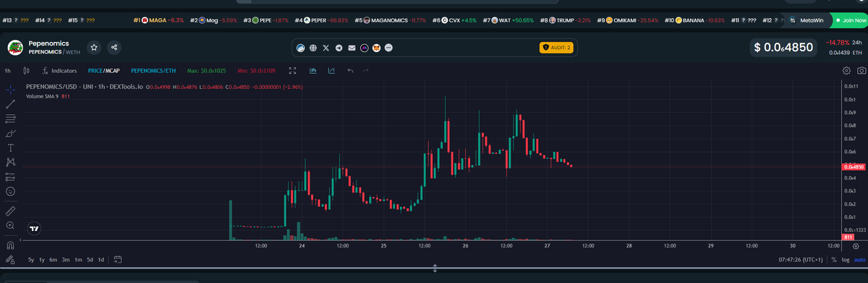Open the DEXTools chart icon in the links bar
The width and height of the screenshot is (868, 283).
300,48
